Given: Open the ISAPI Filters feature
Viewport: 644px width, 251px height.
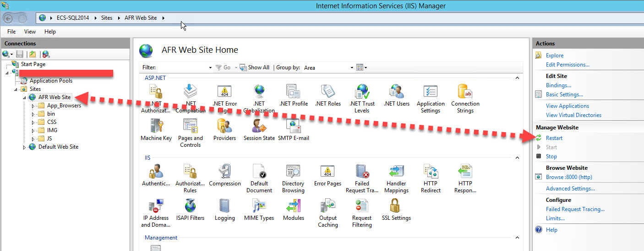Looking at the screenshot, I should pyautogui.click(x=190, y=209).
